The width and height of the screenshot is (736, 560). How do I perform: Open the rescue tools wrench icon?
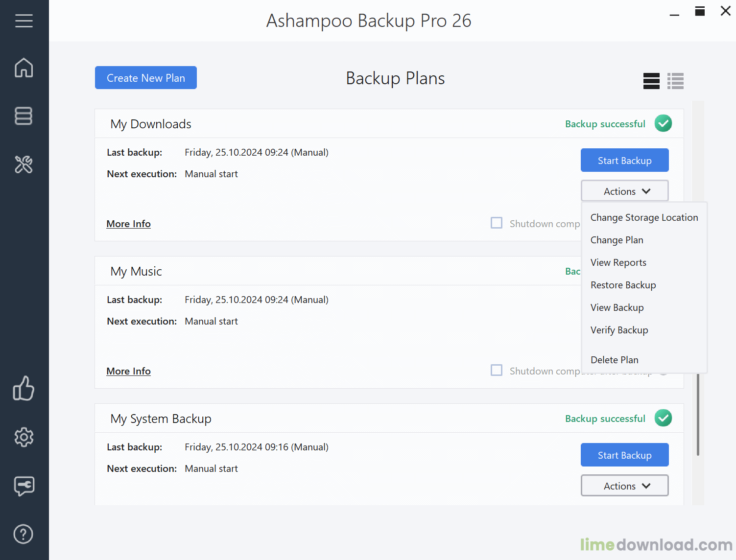coord(24,164)
